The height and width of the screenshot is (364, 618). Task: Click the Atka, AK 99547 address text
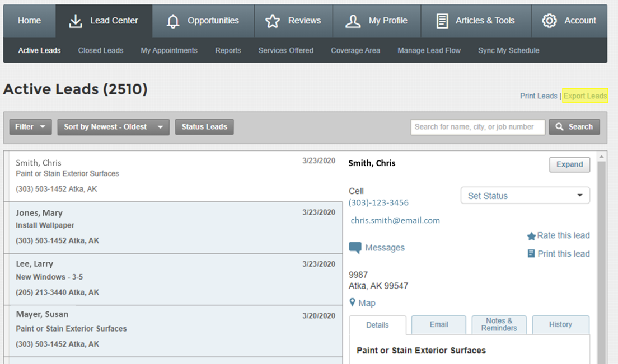coord(378,286)
